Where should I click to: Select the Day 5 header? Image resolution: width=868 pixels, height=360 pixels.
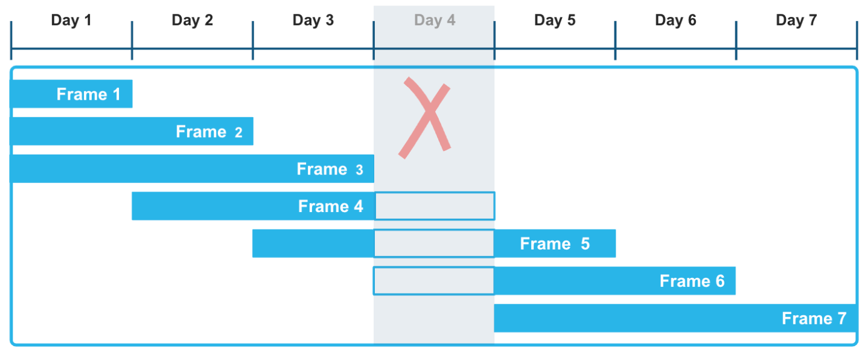pos(555,21)
